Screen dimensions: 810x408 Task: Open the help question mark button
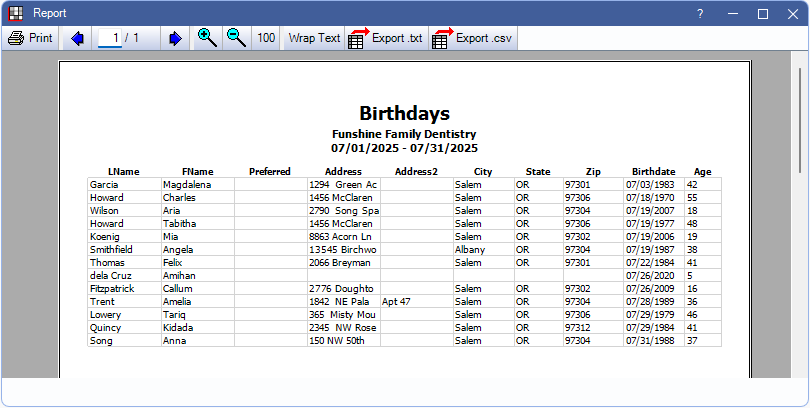pos(700,13)
